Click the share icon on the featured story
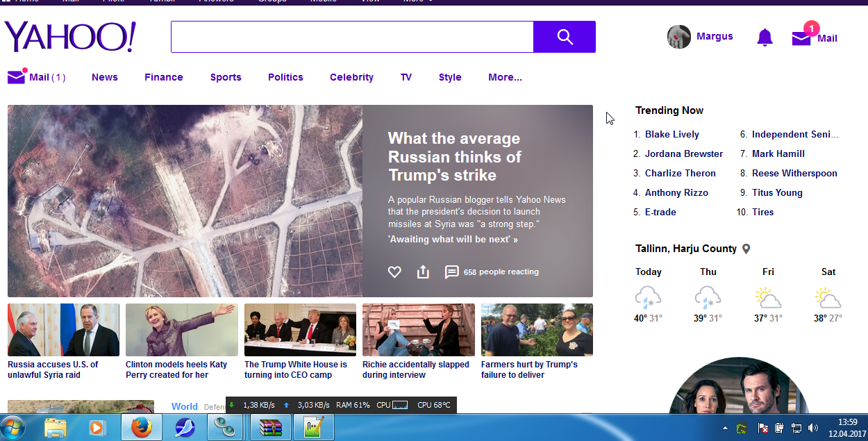This screenshot has height=441, width=868. 423,272
